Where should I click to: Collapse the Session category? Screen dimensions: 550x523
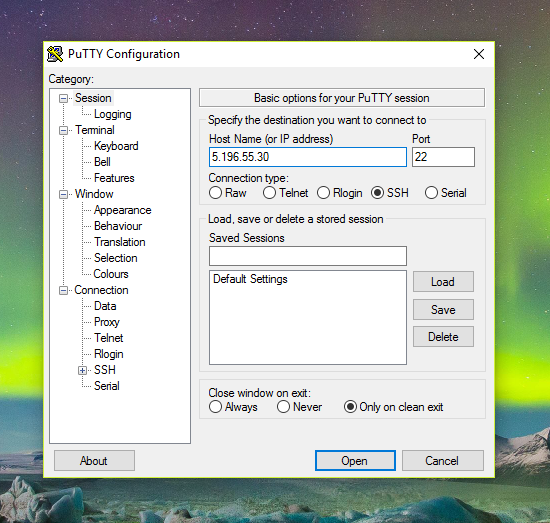[63, 98]
